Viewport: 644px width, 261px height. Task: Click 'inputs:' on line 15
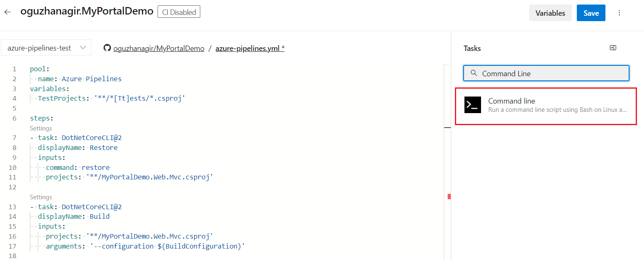pos(52,226)
